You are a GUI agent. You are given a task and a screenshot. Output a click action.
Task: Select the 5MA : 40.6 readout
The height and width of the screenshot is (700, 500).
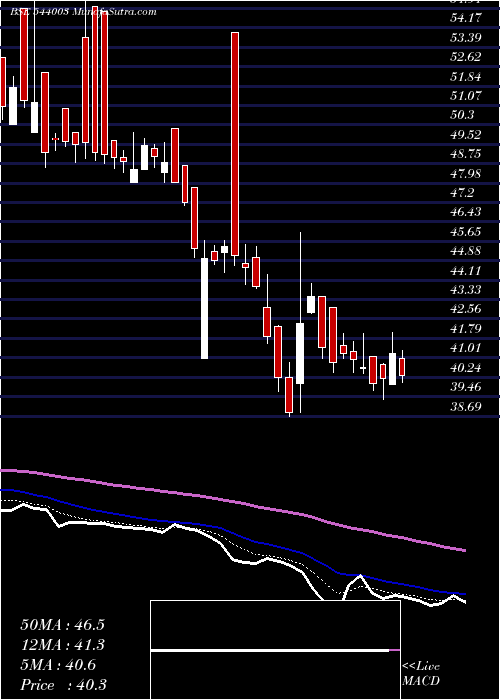58,665
